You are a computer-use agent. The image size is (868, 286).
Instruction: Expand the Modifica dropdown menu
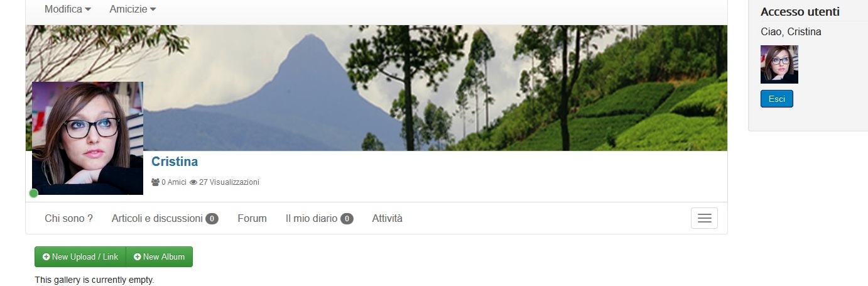point(68,9)
